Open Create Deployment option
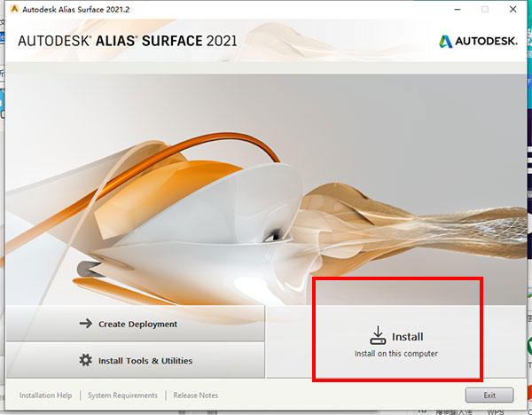This screenshot has height=415, width=532. pyautogui.click(x=135, y=324)
